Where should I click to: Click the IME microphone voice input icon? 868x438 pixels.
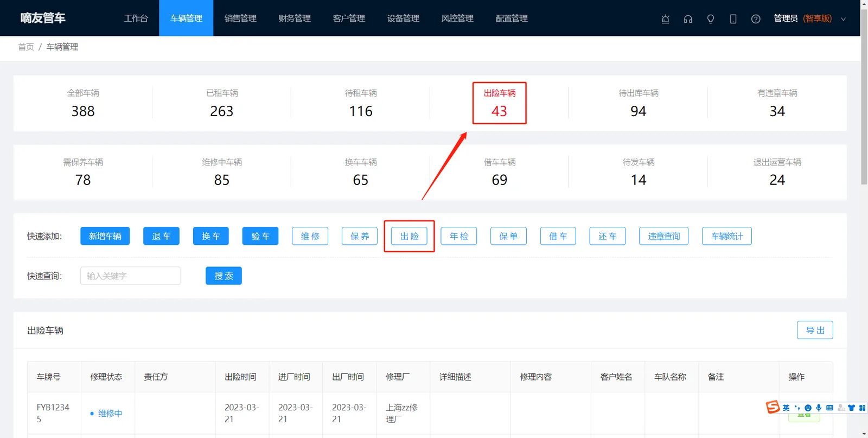(x=819, y=408)
